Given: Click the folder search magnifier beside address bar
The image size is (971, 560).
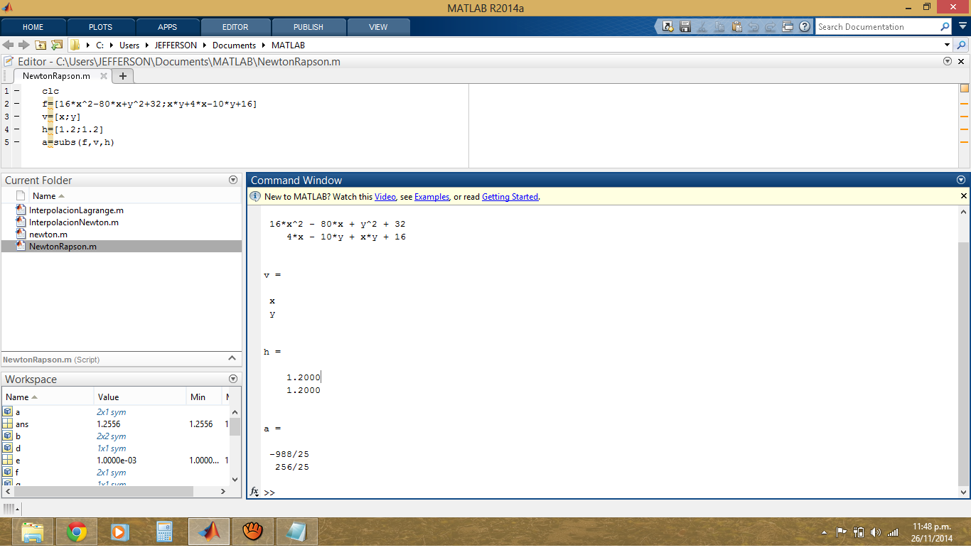Looking at the screenshot, I should (962, 45).
